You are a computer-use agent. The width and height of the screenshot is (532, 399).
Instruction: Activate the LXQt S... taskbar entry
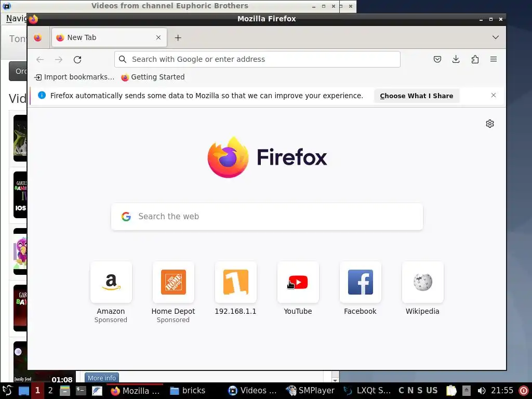point(368,391)
